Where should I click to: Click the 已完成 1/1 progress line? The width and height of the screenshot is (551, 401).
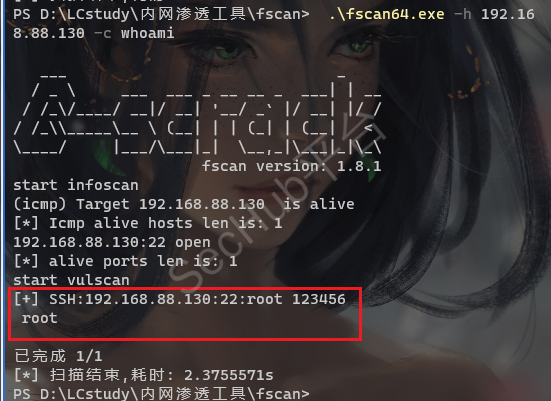(x=58, y=356)
